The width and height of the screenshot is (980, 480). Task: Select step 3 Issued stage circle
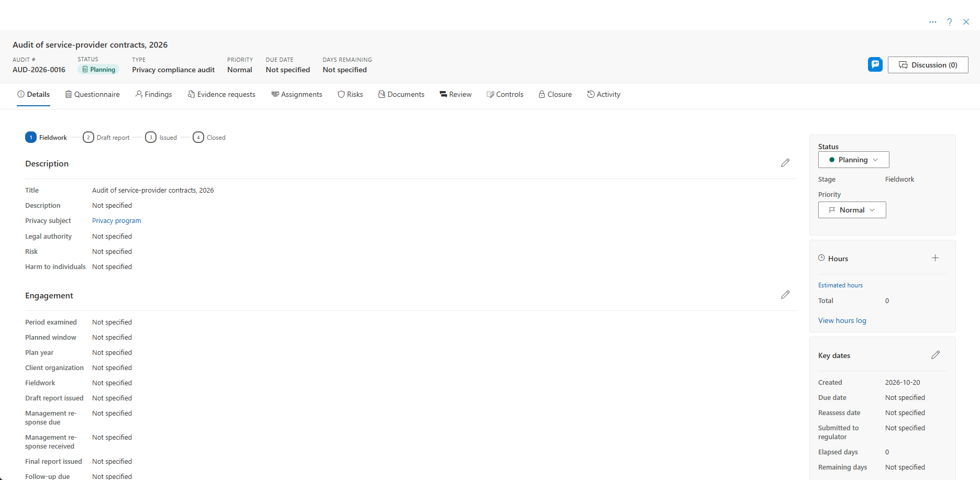(151, 137)
